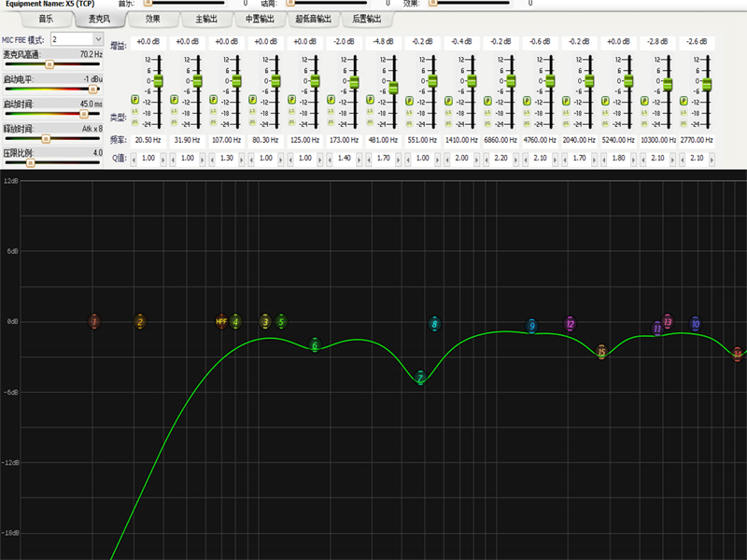Select EQ node 14 at graph edge
This screenshot has height=560, width=747.
[738, 354]
